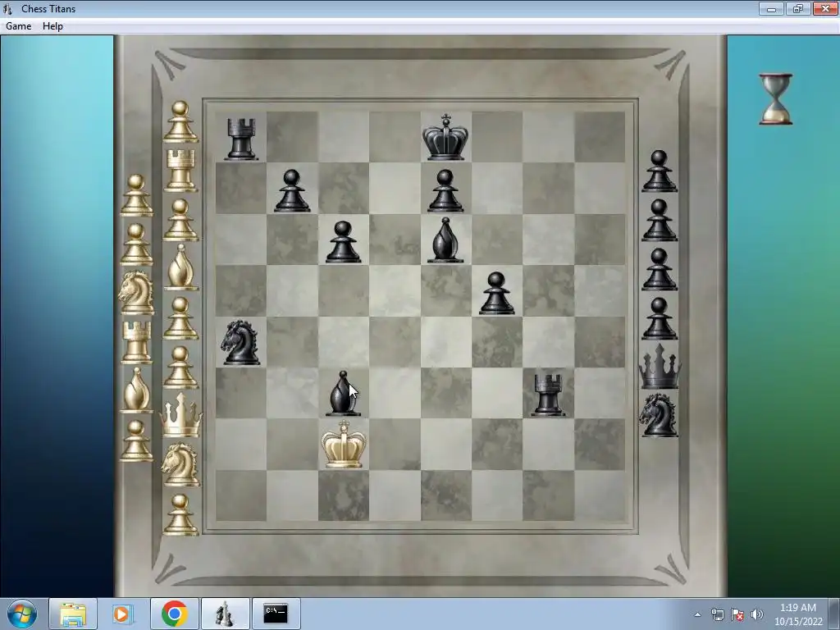
Task: Click the black pawn directly below the black king
Action: click(445, 190)
